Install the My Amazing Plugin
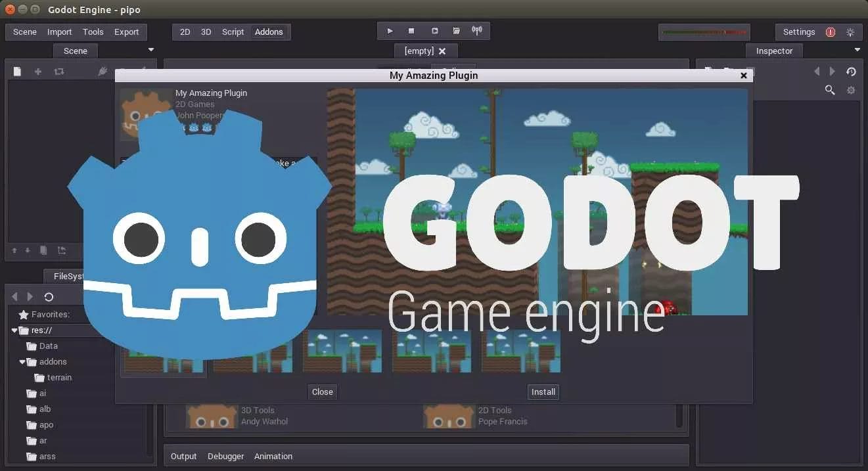The image size is (868, 471). tap(543, 392)
